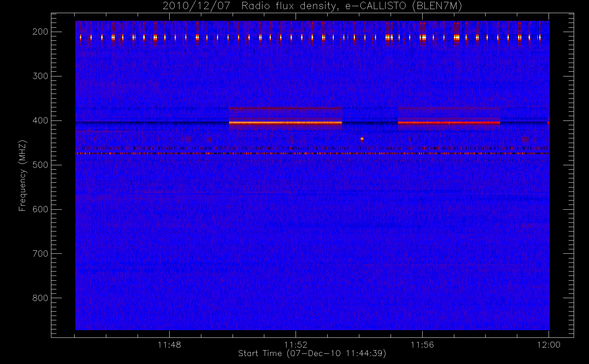Click the "Frequency (MHZ)" axis label
This screenshot has height=364, width=589.
coord(23,176)
